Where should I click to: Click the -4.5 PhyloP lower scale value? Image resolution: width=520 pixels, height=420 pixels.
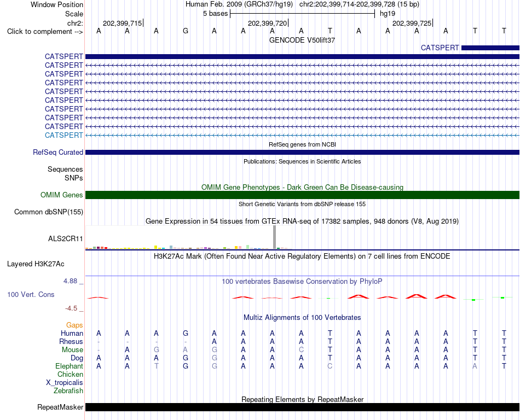coord(71,308)
